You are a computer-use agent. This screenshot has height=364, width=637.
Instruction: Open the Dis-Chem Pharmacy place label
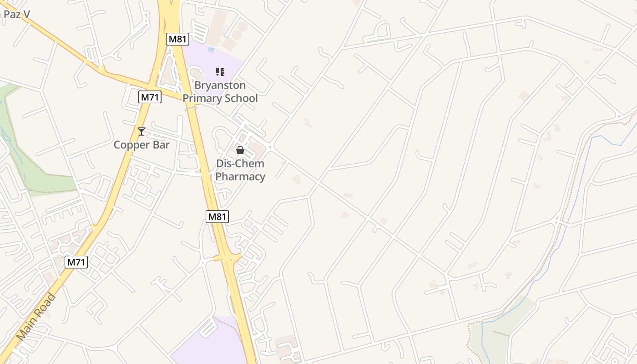[240, 170]
